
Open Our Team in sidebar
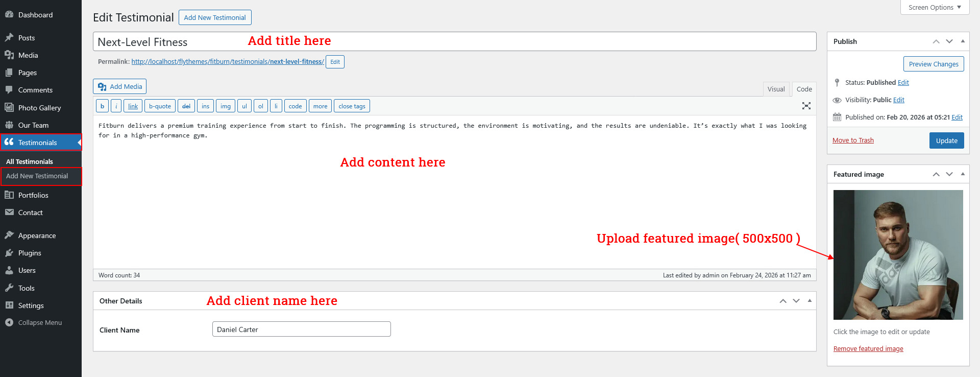[x=33, y=125]
